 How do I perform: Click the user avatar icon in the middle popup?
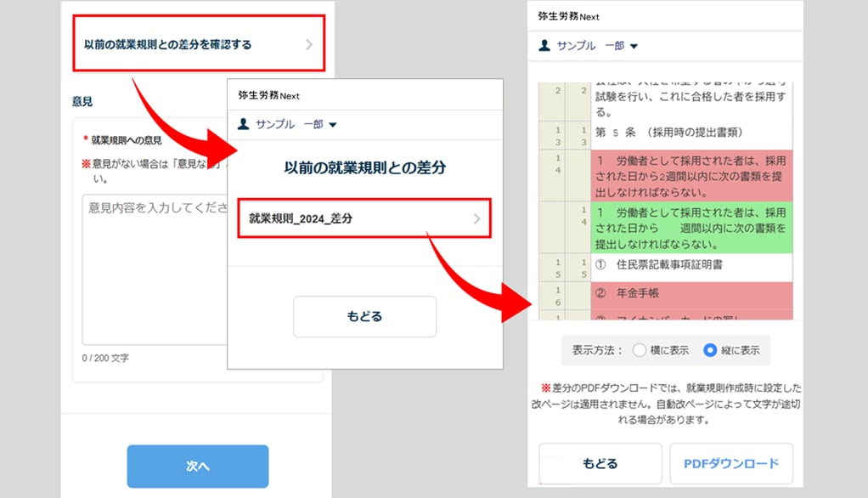244,124
